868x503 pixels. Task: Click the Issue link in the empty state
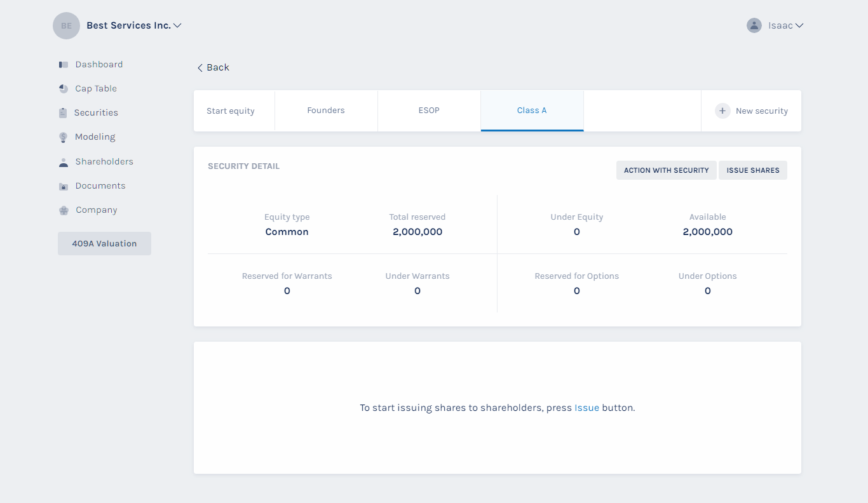click(x=587, y=408)
